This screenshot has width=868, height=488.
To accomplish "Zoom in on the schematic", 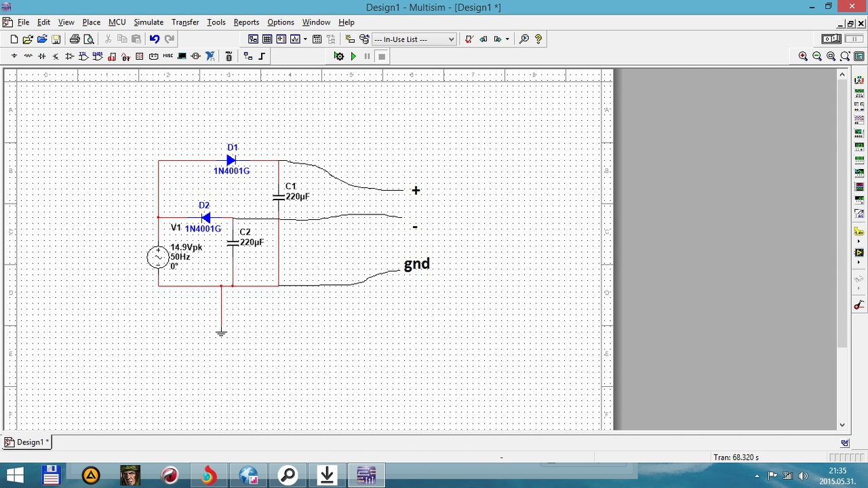I will coord(803,56).
